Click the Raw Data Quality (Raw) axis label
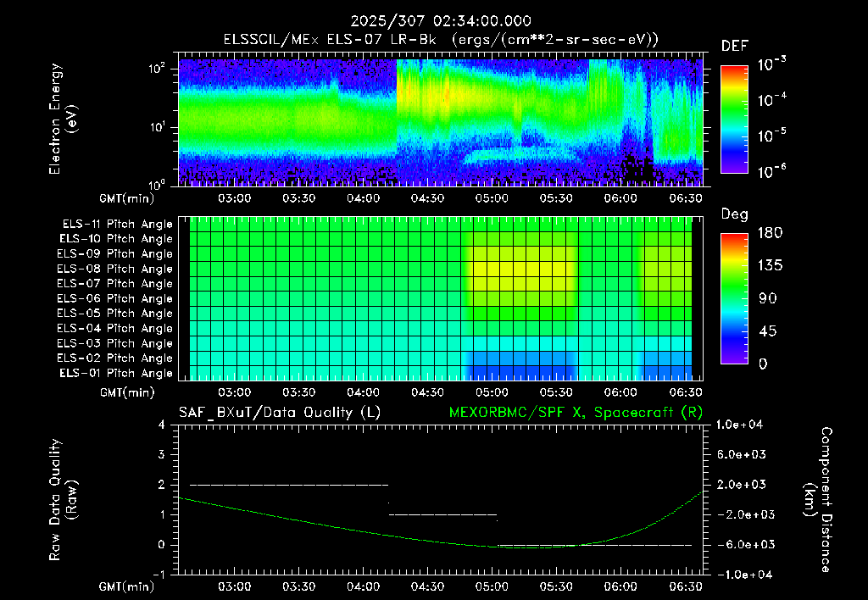This screenshot has width=868, height=600. click(63, 500)
